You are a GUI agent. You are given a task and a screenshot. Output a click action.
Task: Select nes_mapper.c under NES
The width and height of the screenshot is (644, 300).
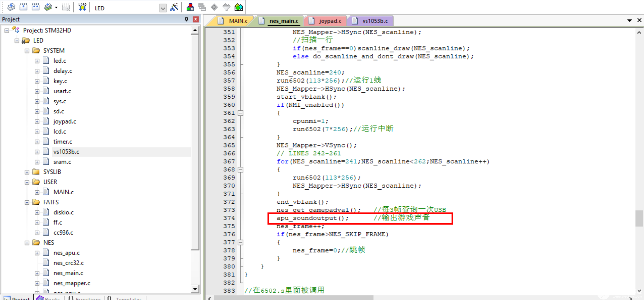(x=72, y=283)
